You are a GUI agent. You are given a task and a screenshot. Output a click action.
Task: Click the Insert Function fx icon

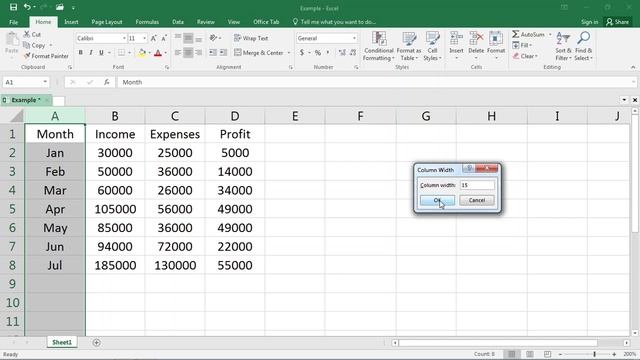107,82
